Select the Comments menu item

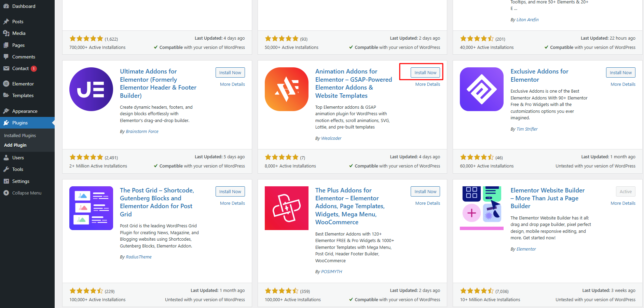27,57
